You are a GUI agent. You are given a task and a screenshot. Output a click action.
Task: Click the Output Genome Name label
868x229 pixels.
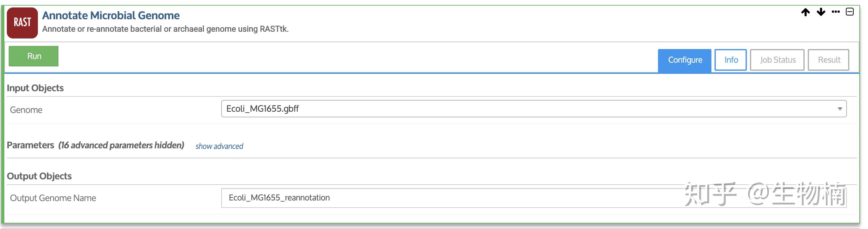click(x=53, y=198)
